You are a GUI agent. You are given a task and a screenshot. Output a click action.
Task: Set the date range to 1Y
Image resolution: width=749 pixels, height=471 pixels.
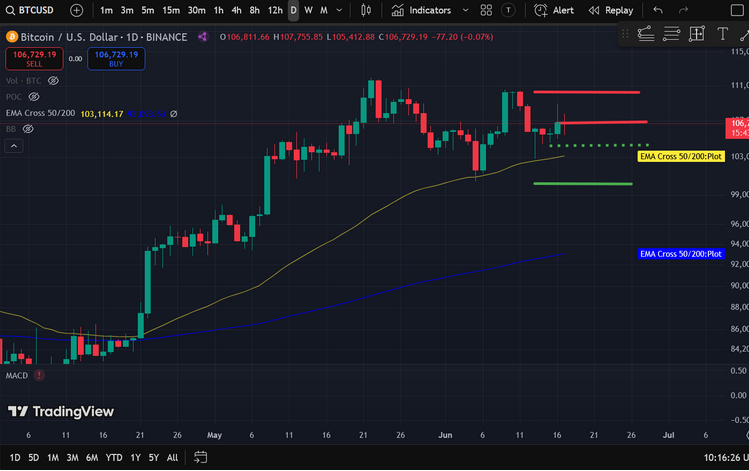coord(136,458)
